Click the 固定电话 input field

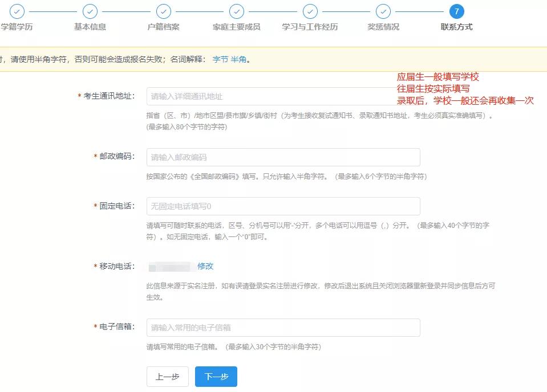click(282, 206)
